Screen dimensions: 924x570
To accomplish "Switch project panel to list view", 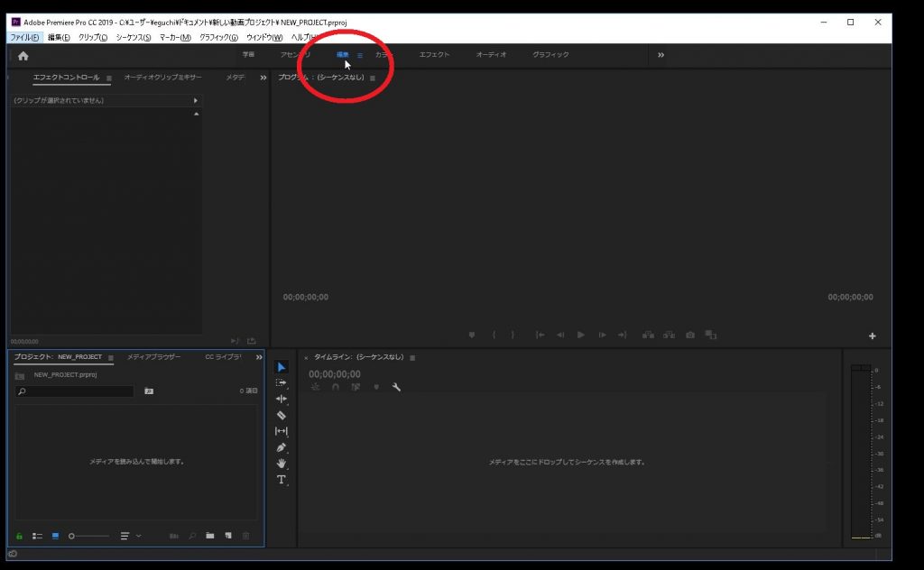I will coord(38,536).
